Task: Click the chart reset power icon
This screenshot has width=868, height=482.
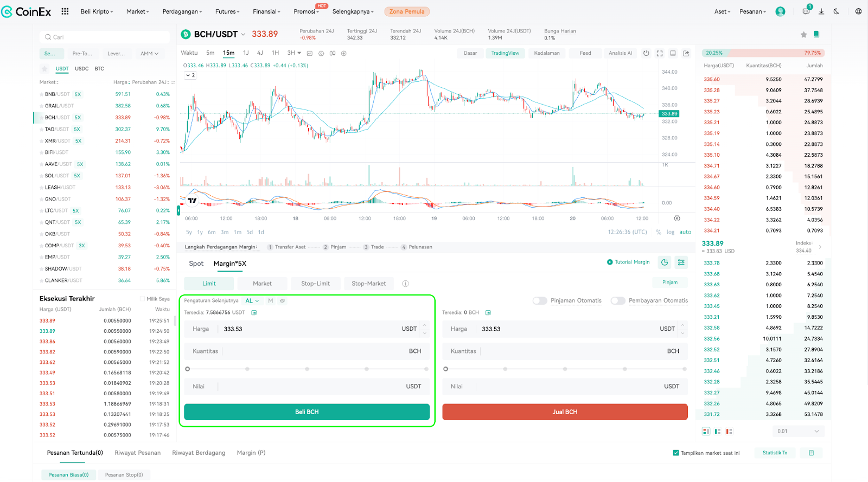Action: pyautogui.click(x=646, y=53)
